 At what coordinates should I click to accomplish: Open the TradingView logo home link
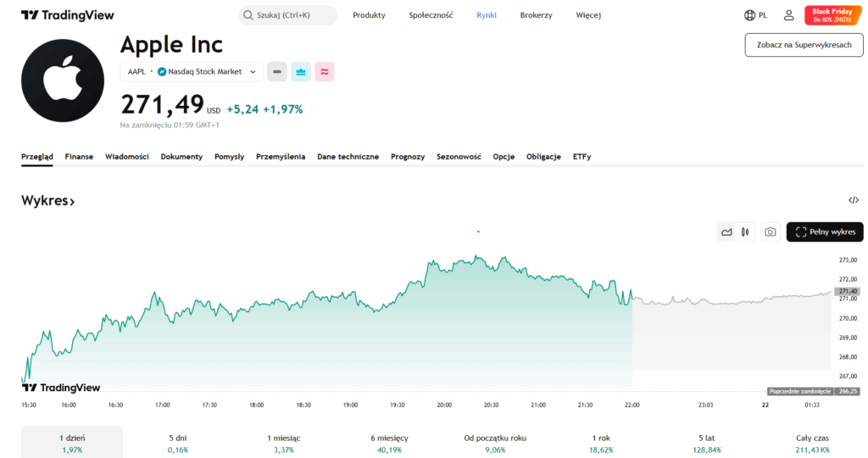(x=68, y=15)
